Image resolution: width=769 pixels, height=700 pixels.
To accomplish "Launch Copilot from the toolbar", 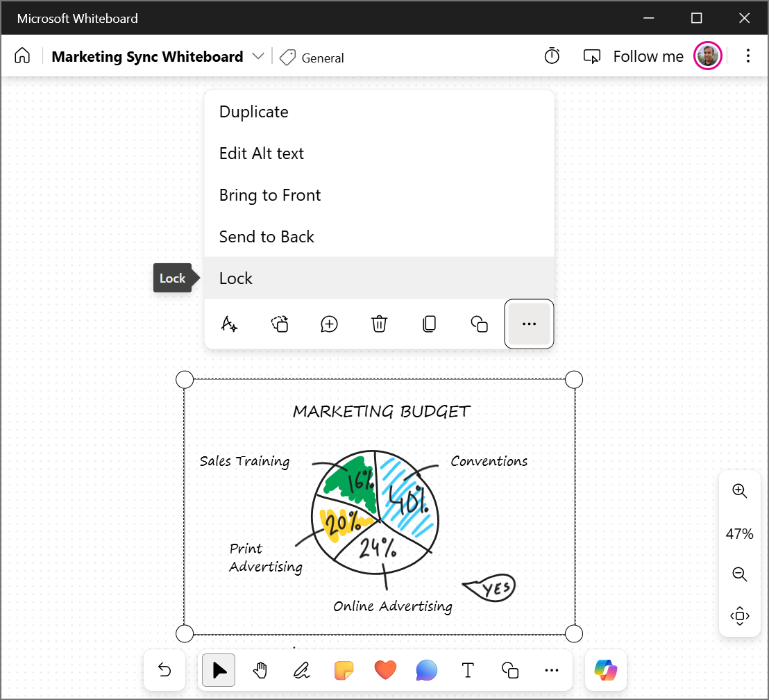I will (605, 670).
